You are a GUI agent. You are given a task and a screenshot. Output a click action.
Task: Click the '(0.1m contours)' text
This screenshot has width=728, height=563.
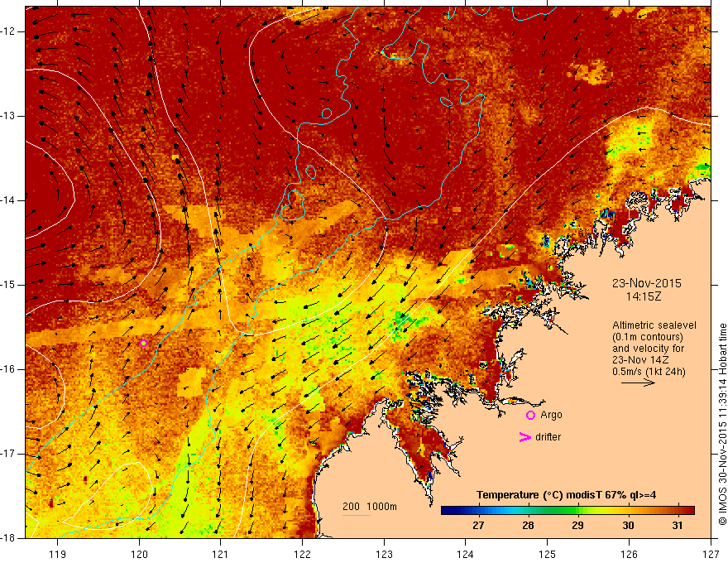click(x=647, y=337)
